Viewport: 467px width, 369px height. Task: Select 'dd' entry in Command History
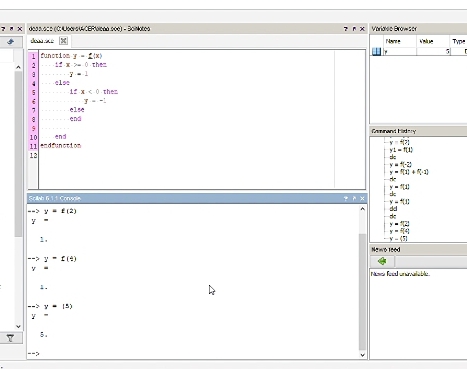point(393,209)
